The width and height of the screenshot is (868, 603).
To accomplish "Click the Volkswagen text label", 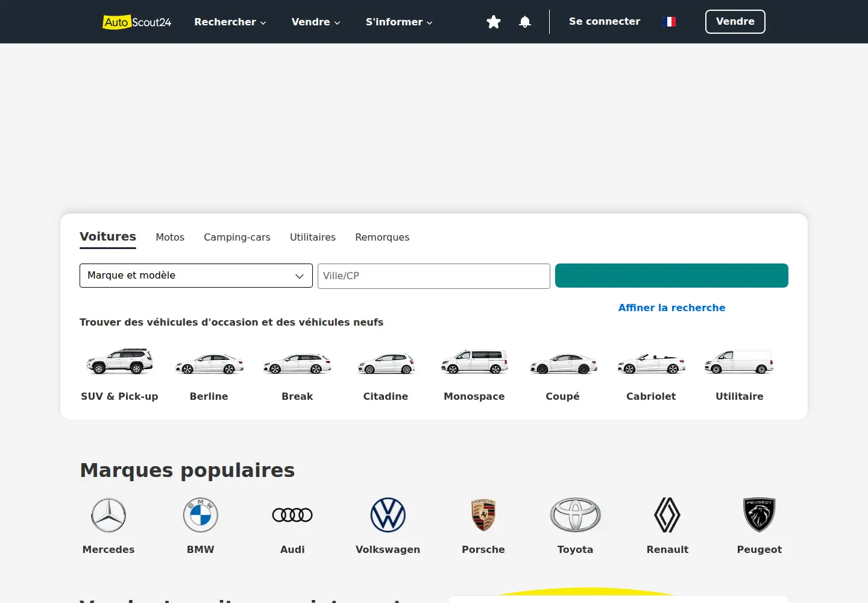I will 388,549.
